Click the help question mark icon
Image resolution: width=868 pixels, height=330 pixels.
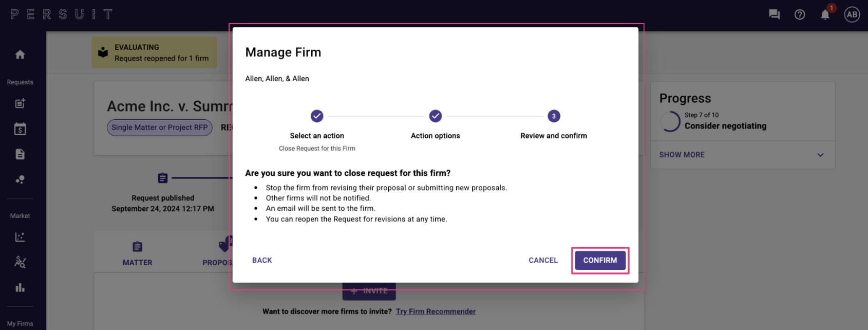(x=800, y=14)
